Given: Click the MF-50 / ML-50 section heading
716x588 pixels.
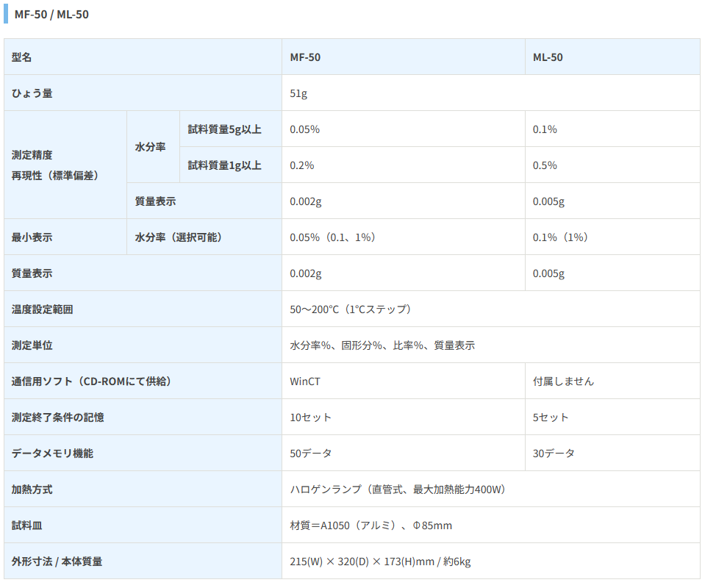Looking at the screenshot, I should click(x=51, y=15).
